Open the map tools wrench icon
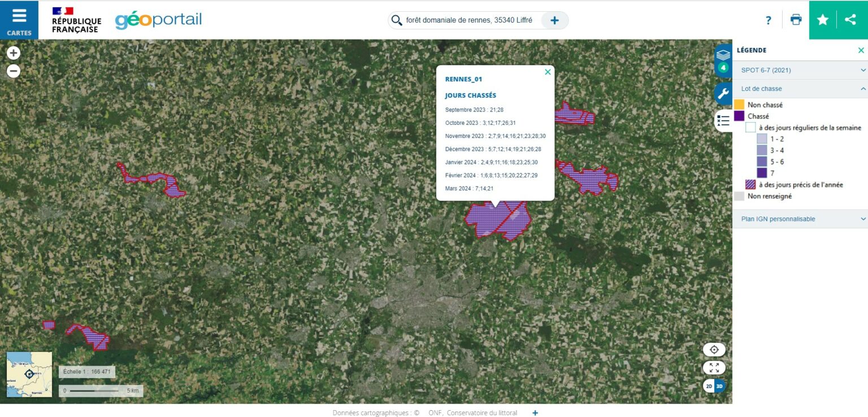 723,93
